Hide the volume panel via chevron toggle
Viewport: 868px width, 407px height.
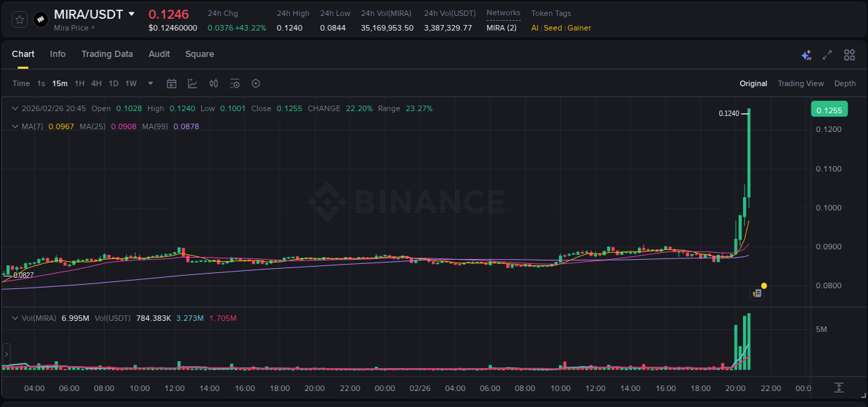click(15, 317)
